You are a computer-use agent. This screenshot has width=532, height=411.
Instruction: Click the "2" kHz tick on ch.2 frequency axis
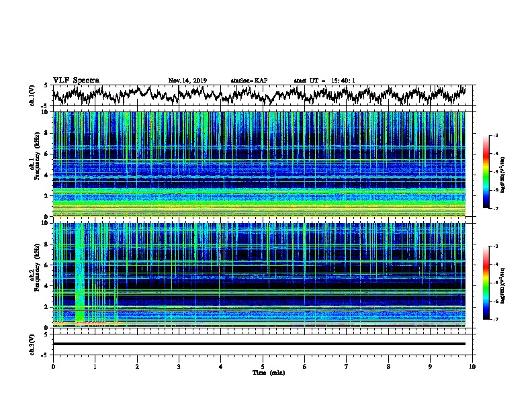[x=47, y=307]
